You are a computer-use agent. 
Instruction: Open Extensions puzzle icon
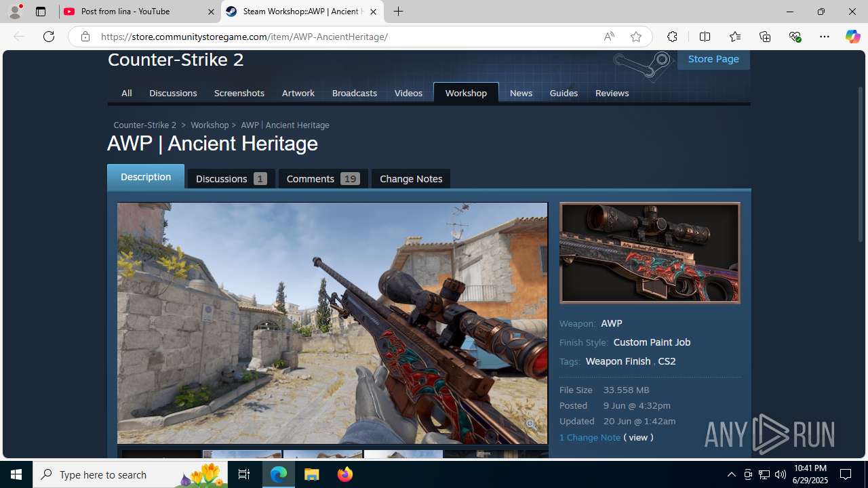(672, 37)
